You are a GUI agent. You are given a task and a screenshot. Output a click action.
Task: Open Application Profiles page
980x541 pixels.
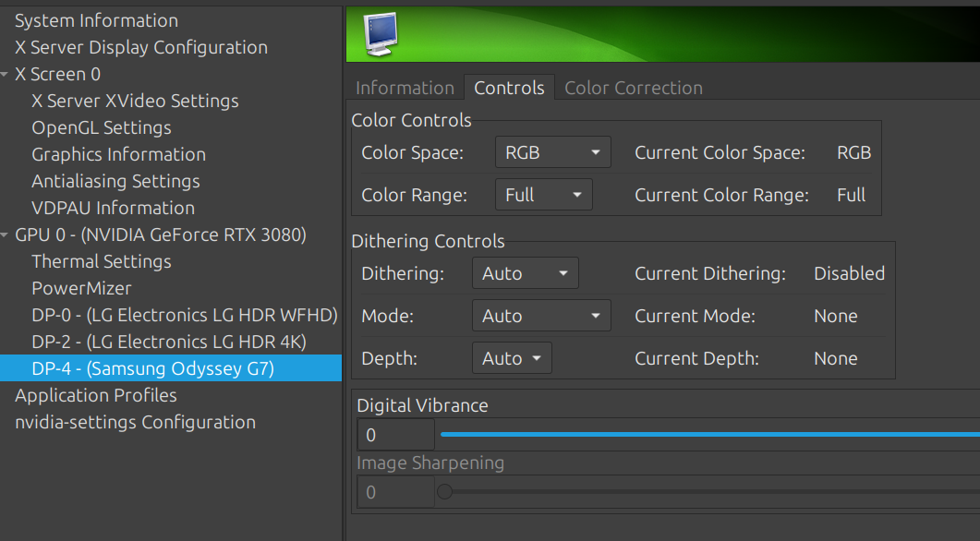coord(96,395)
